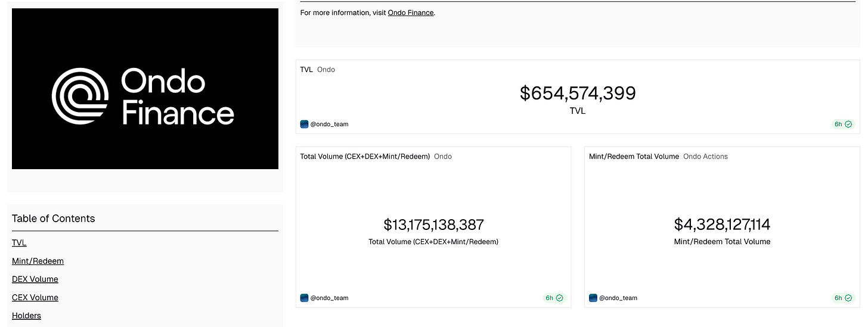Open the DEX Volume contents link
Viewport: 868px width, 327px height.
[x=35, y=279]
